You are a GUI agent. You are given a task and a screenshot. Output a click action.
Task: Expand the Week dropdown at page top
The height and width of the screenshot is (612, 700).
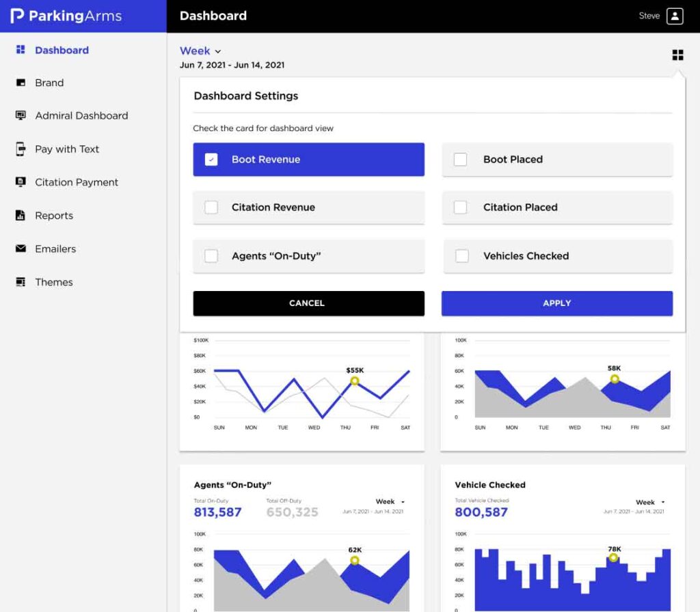pos(200,51)
